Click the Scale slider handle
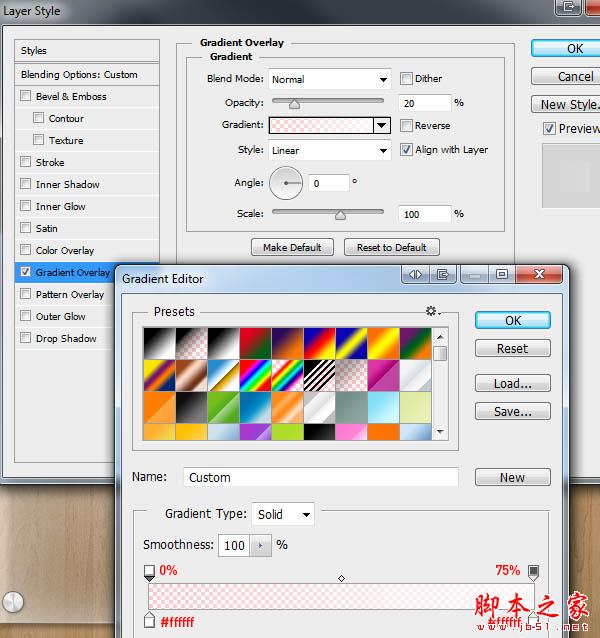This screenshot has height=638, width=600. pyautogui.click(x=340, y=215)
